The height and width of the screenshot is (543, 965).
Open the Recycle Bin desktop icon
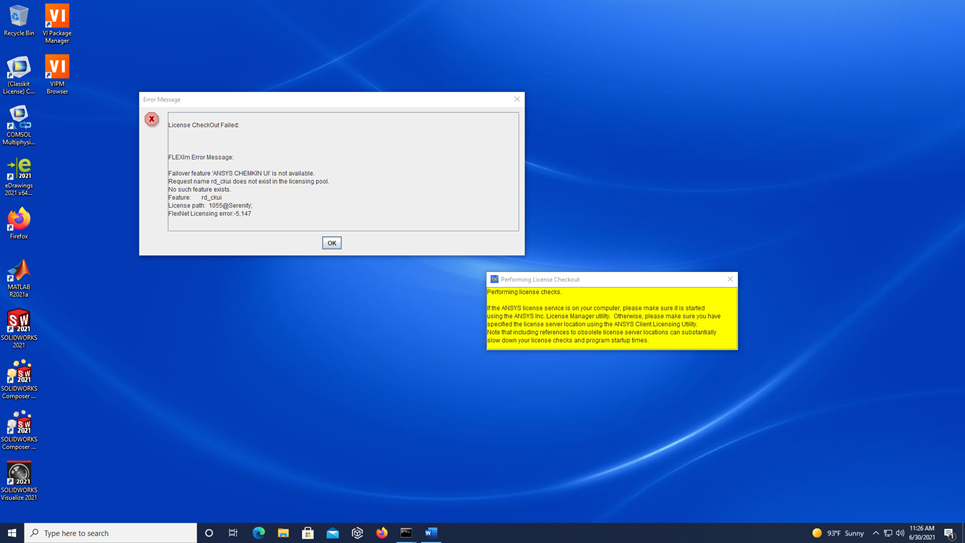18,20
